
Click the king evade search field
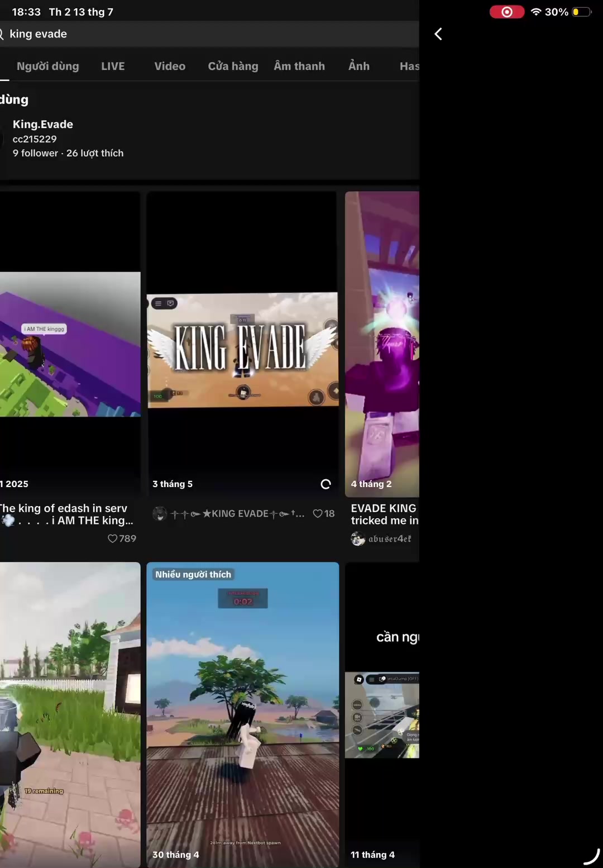coord(209,34)
